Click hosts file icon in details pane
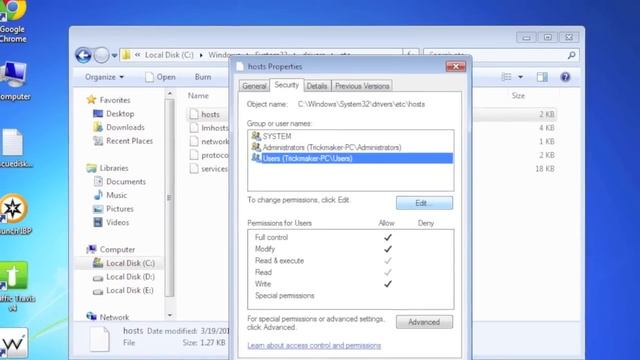Image resolution: width=640 pixels, height=360 pixels. click(100, 339)
